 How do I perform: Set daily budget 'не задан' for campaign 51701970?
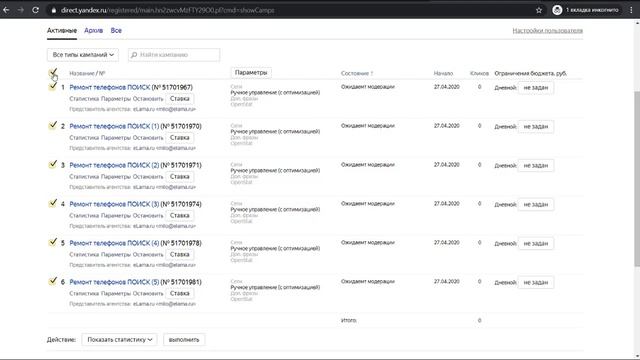click(536, 127)
